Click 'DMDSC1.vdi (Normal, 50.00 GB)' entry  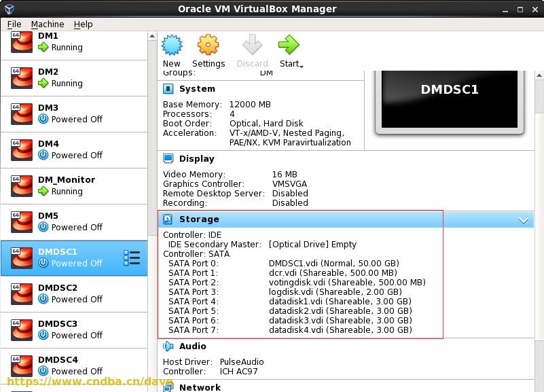(x=333, y=264)
